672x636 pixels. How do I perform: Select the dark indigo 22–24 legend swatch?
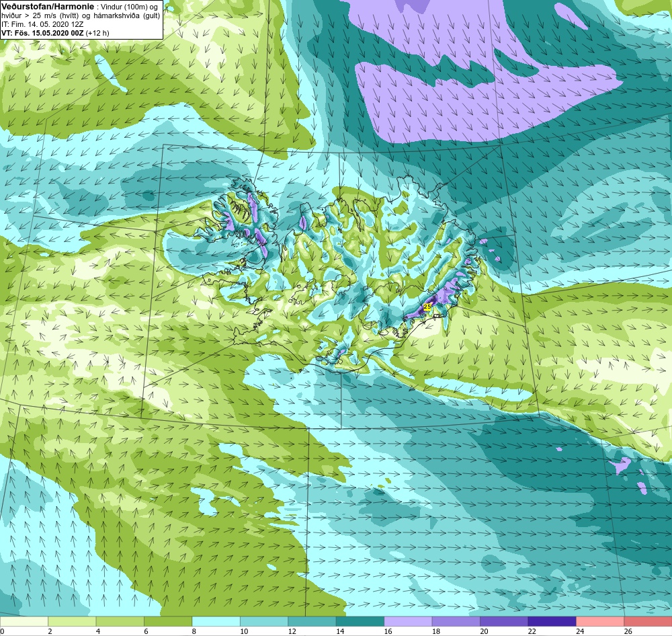(x=552, y=621)
